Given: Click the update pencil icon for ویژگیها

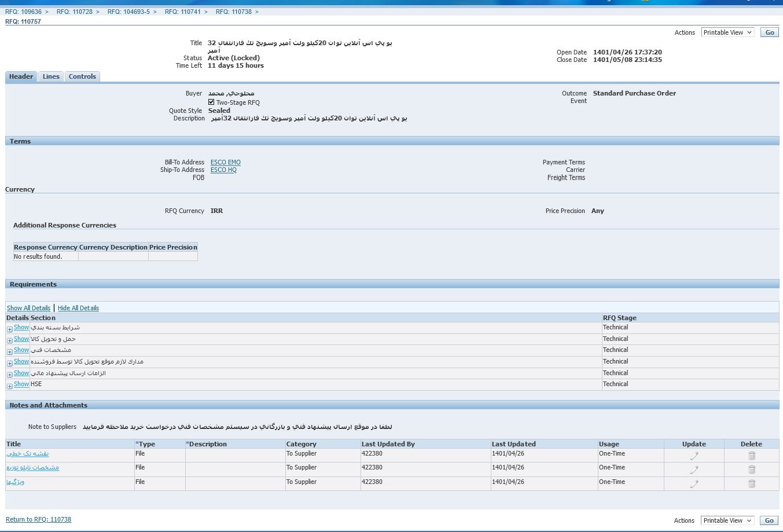Looking at the screenshot, I should click(x=694, y=484).
